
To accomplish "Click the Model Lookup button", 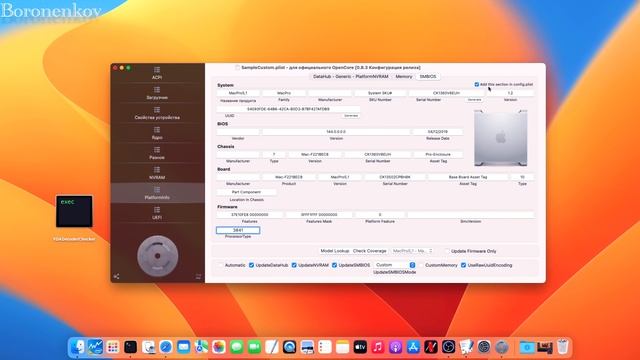I will coord(335,251).
